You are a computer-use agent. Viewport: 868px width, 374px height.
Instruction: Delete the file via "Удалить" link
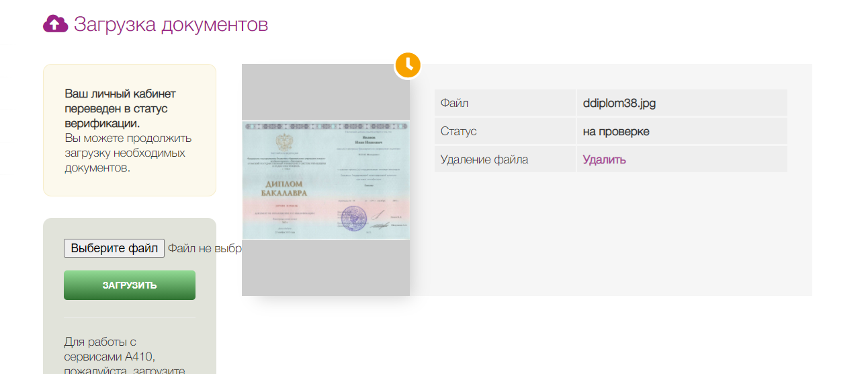pyautogui.click(x=604, y=159)
